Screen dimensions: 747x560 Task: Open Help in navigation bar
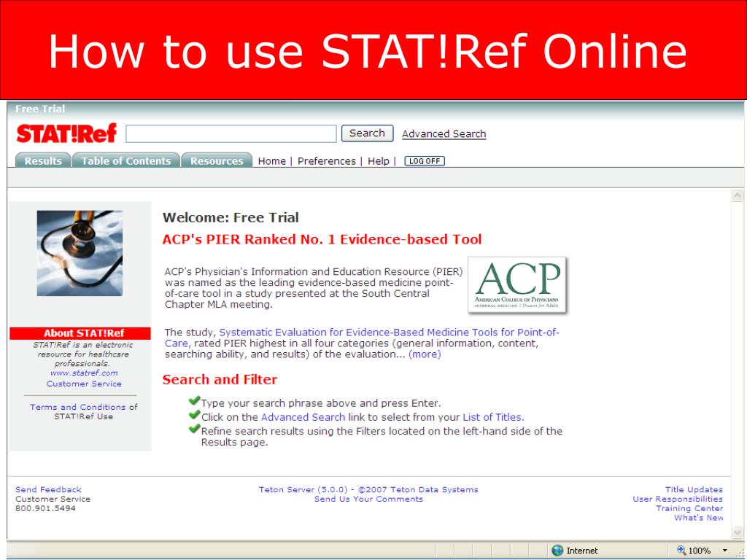(x=379, y=161)
